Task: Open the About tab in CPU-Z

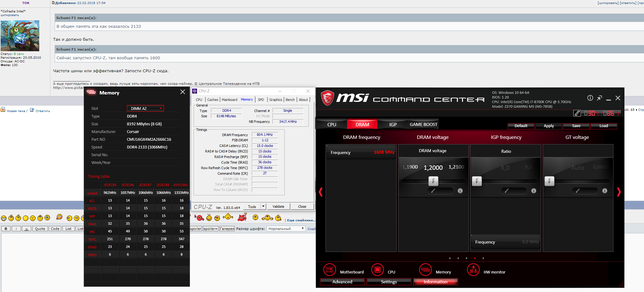Action: click(303, 100)
